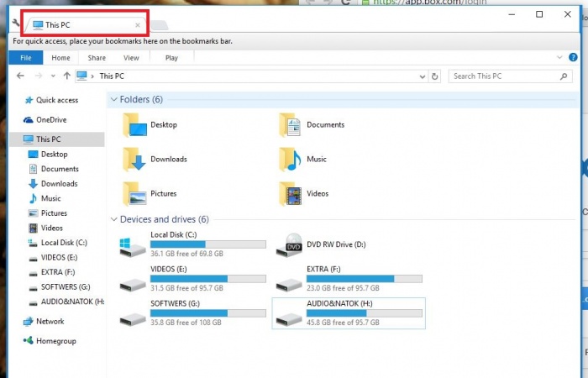Image resolution: width=588 pixels, height=378 pixels.
Task: Click inside the Search This PC box
Action: tap(511, 76)
